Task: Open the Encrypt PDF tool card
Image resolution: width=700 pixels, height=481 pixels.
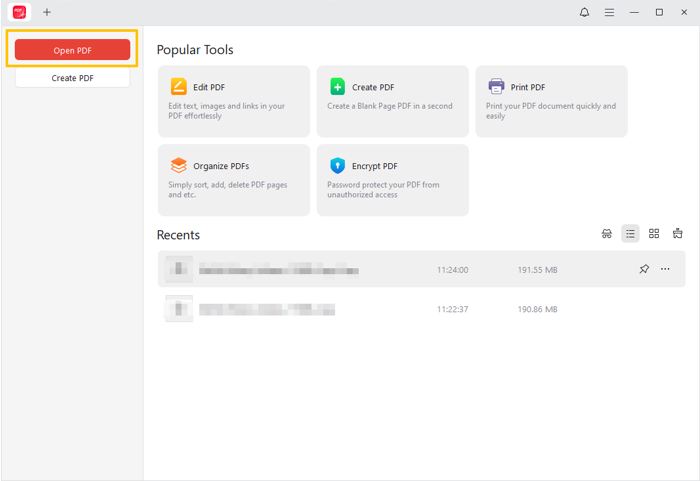Action: click(x=392, y=180)
